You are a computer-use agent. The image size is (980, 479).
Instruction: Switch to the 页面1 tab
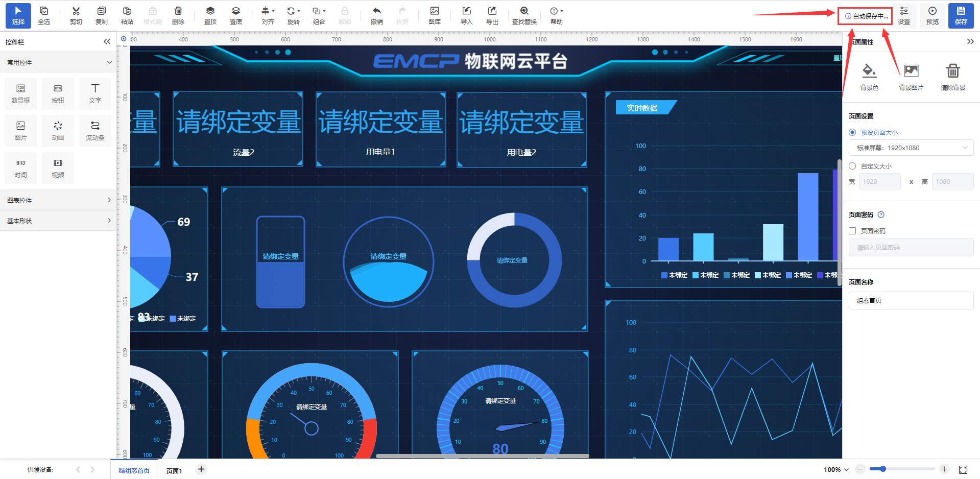(174, 470)
